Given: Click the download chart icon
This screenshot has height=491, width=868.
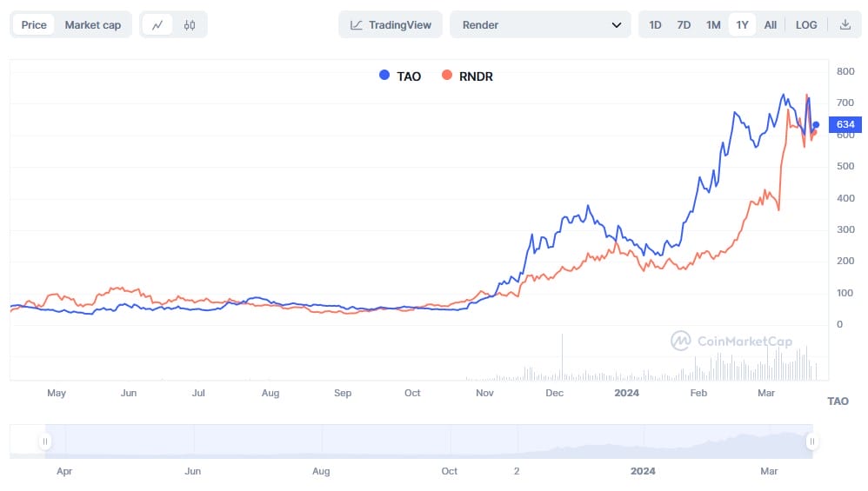Looking at the screenshot, I should click(845, 25).
